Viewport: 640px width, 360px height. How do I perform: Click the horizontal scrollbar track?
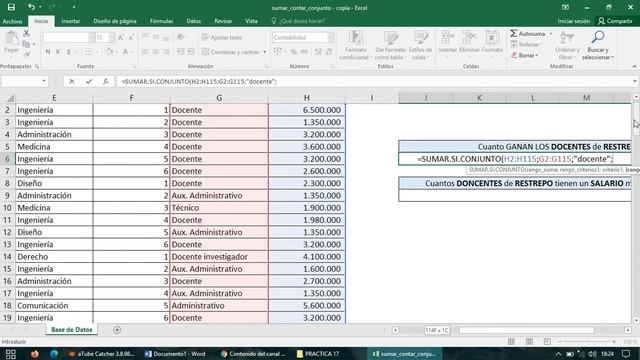[527, 330]
